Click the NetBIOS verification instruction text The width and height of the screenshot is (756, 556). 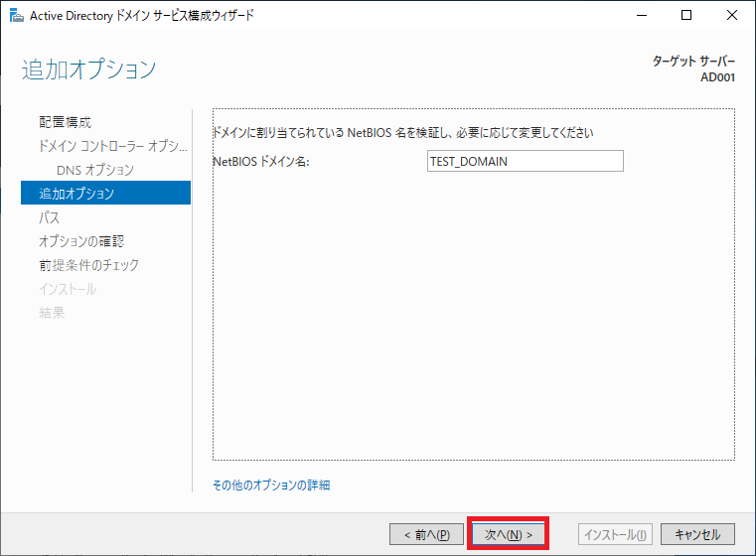tap(403, 132)
